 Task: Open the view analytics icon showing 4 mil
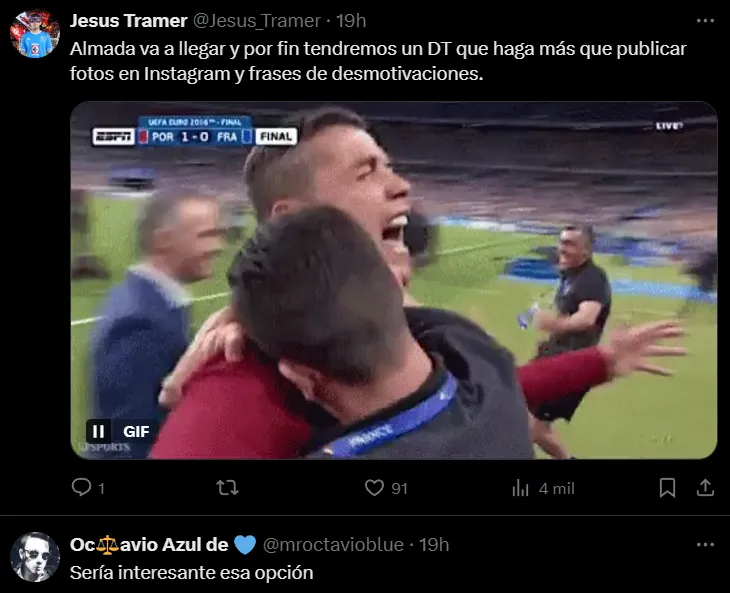coord(520,488)
